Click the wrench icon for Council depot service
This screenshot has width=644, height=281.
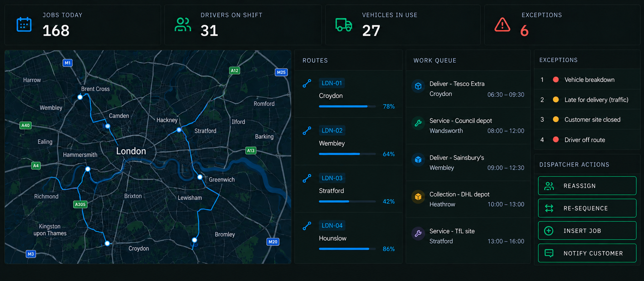click(418, 123)
